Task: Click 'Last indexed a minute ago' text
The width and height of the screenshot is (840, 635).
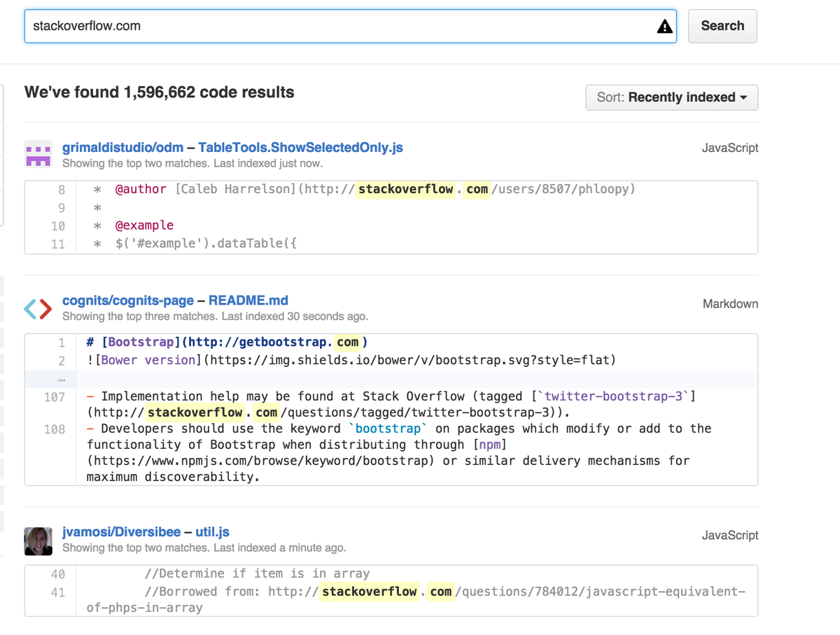Action: [280, 548]
